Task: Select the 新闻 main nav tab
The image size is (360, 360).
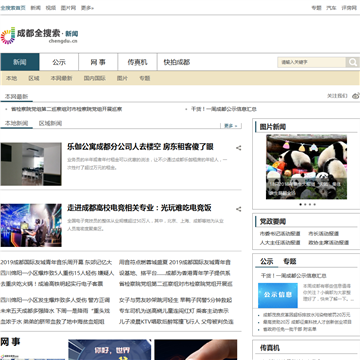Action: pyautogui.click(x=20, y=62)
